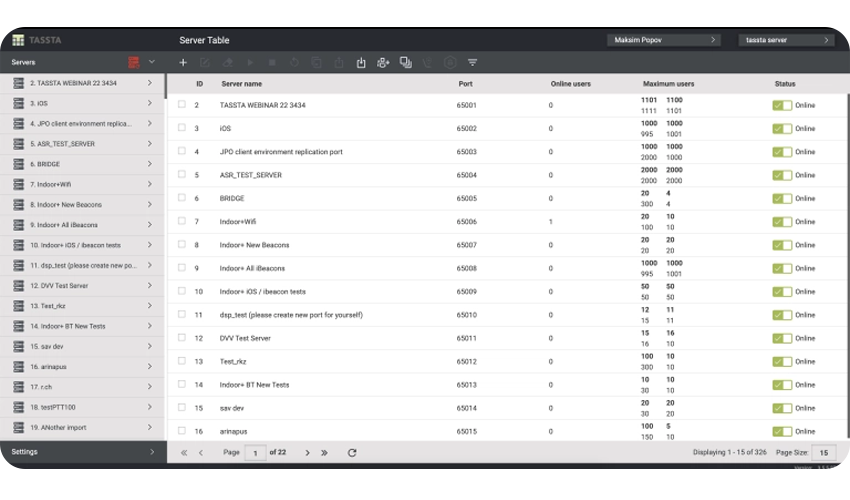Click the hexagon lock toolbar icon
This screenshot has width=850, height=500.
pyautogui.click(x=450, y=62)
